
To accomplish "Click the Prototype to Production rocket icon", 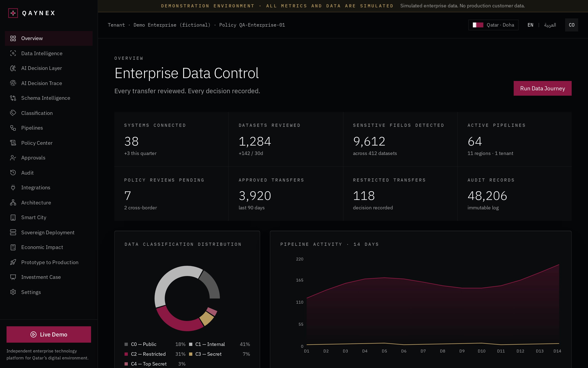I will pyautogui.click(x=13, y=262).
